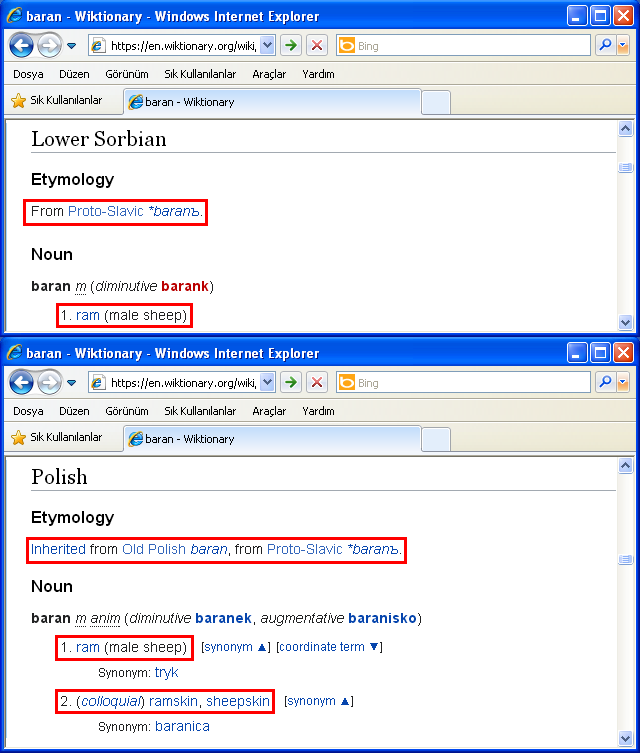Click favorites star button in upper window
640x753 pixels.
coord(57,100)
